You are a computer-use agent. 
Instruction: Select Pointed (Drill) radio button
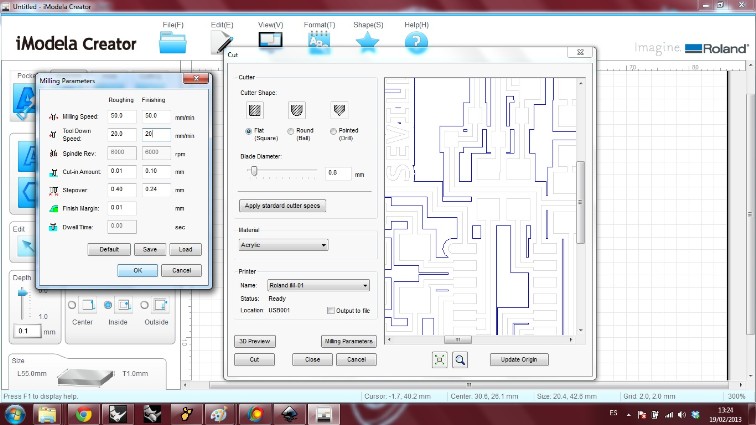click(x=333, y=131)
